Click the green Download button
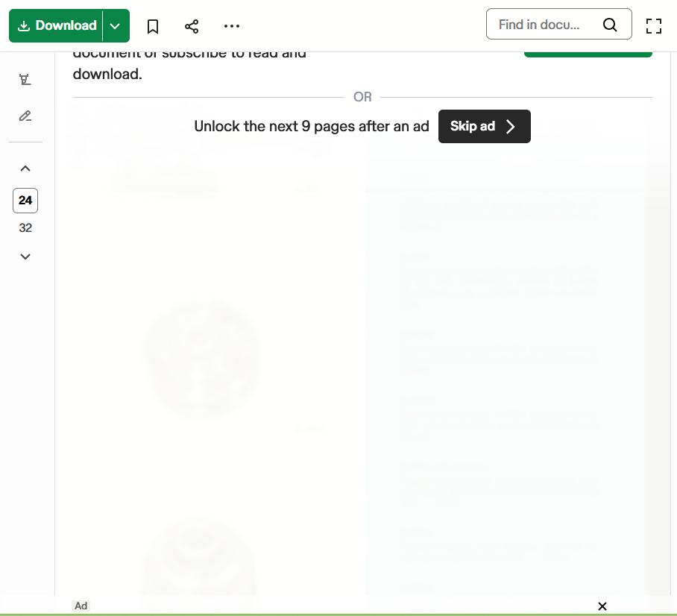 pyautogui.click(x=56, y=25)
